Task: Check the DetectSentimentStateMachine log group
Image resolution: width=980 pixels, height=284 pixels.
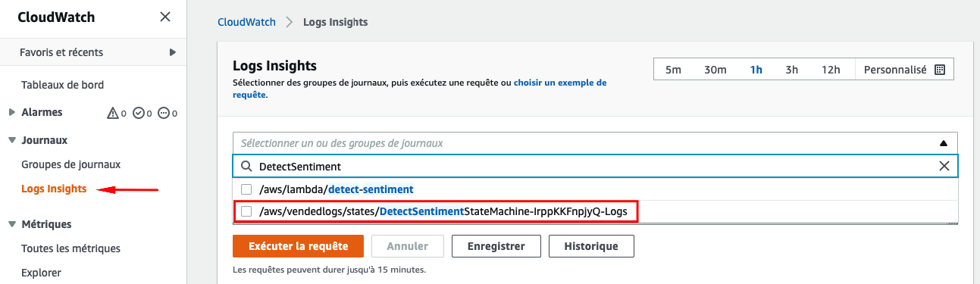Action: tap(246, 211)
